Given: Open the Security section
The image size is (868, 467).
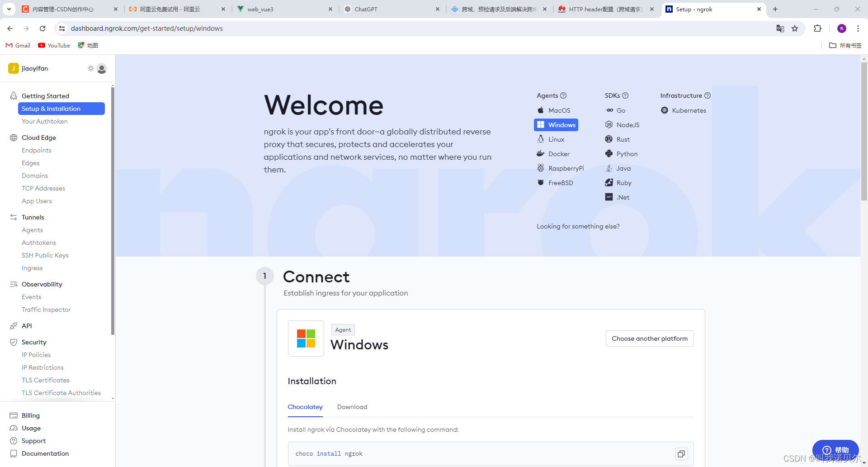Looking at the screenshot, I should 34,342.
